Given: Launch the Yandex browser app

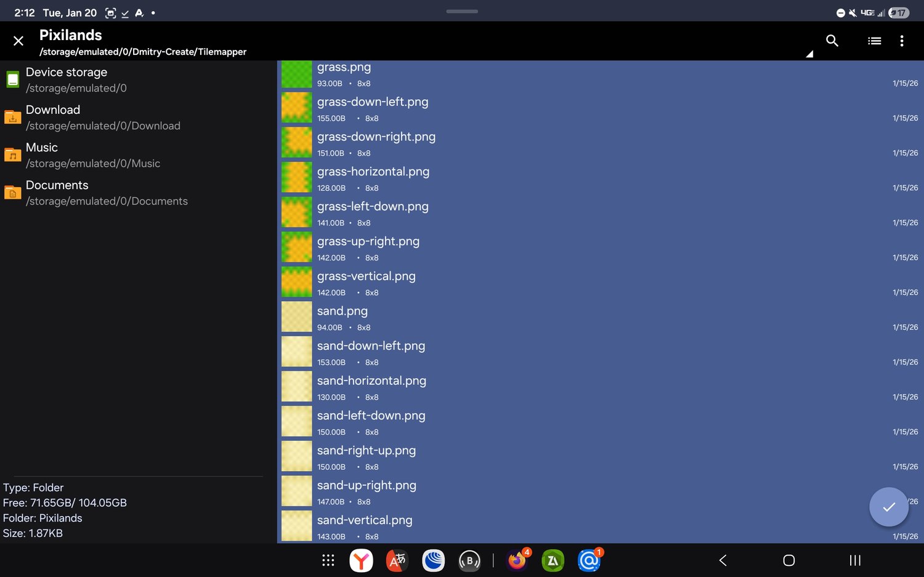Looking at the screenshot, I should [361, 560].
